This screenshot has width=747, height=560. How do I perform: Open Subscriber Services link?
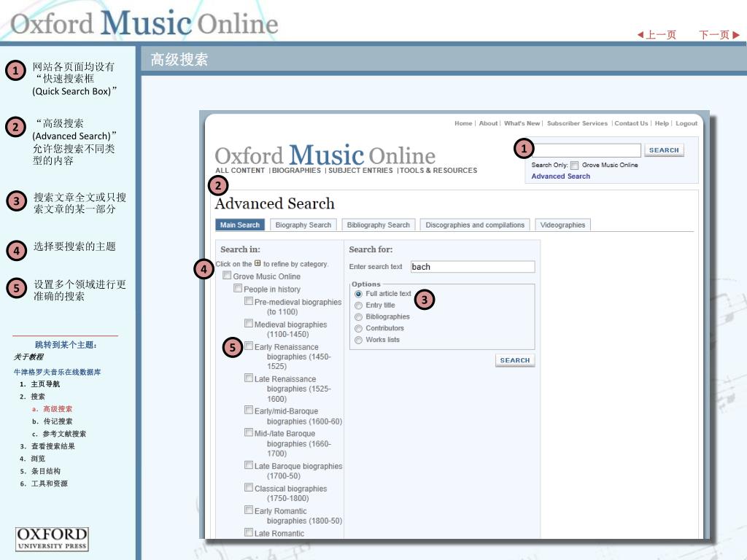[x=578, y=123]
